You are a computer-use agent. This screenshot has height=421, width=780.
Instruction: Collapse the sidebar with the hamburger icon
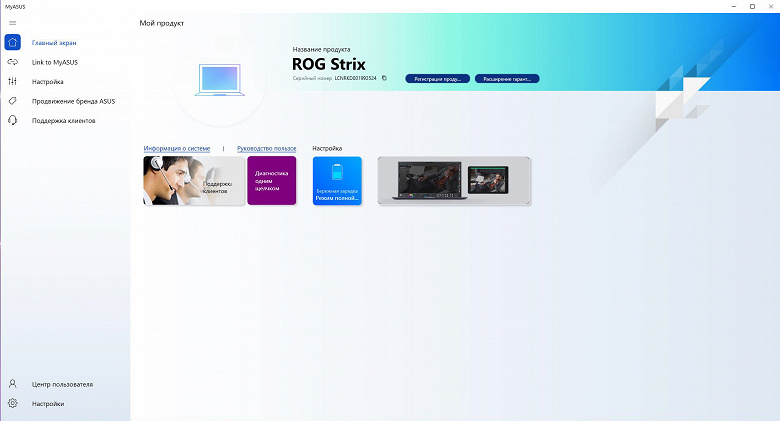pos(12,23)
